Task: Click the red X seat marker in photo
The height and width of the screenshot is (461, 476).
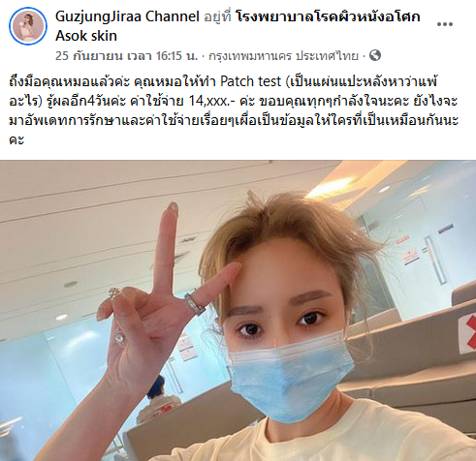Action: [x=468, y=334]
